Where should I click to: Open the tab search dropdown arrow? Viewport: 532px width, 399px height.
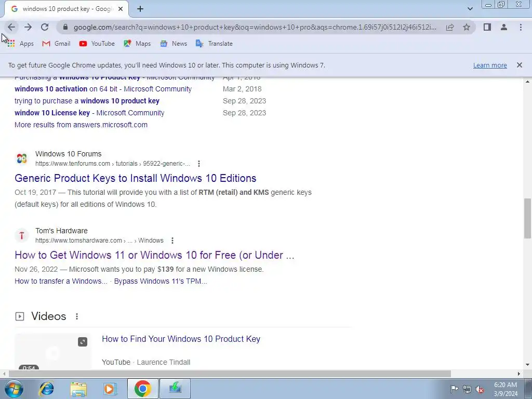[x=470, y=9]
